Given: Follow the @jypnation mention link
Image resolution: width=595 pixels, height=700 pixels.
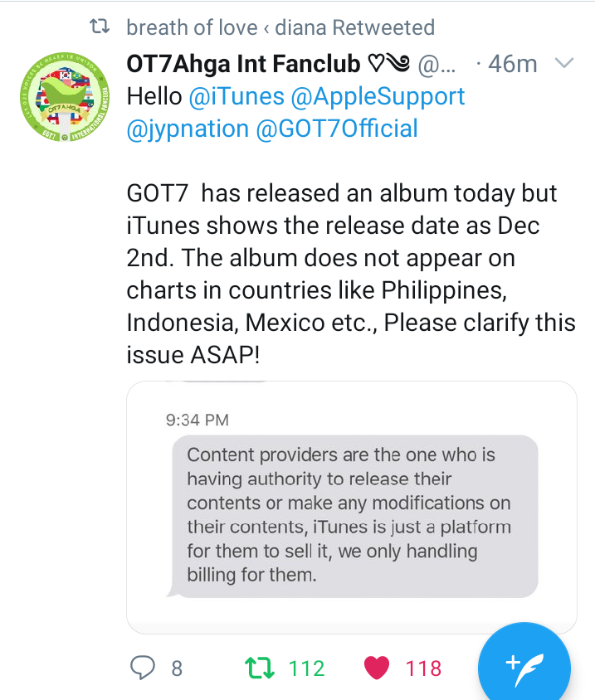Looking at the screenshot, I should point(188,129).
